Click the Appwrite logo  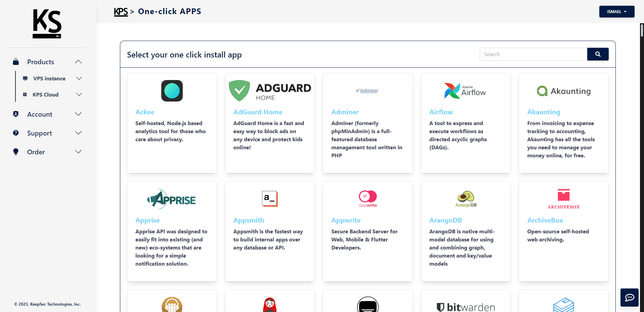click(x=368, y=199)
